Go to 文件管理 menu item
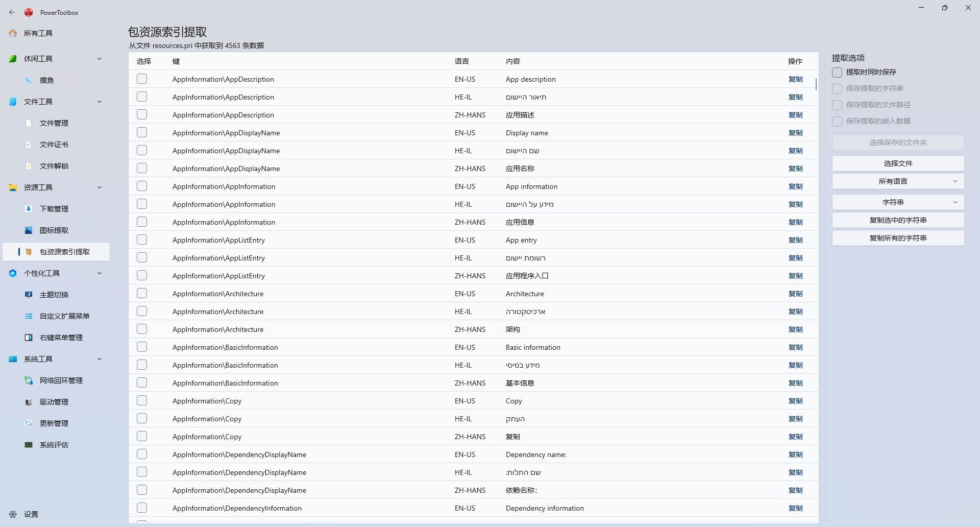This screenshot has width=980, height=527. coord(54,123)
